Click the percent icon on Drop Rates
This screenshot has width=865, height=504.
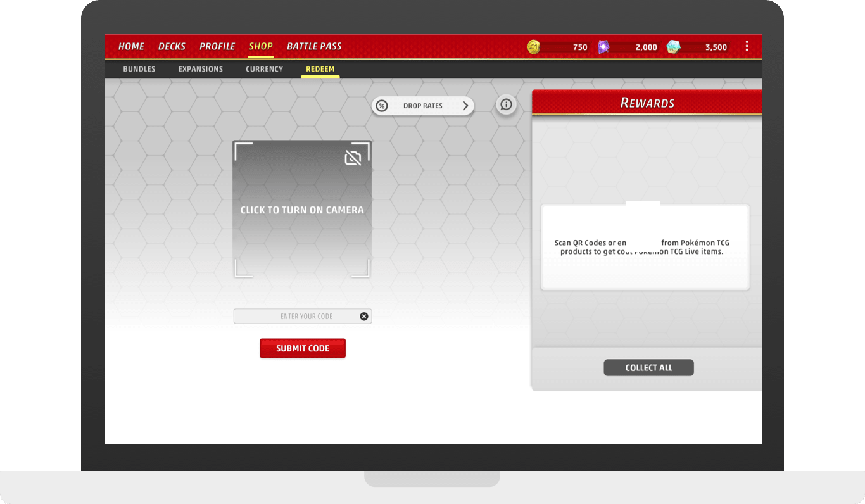pos(382,106)
